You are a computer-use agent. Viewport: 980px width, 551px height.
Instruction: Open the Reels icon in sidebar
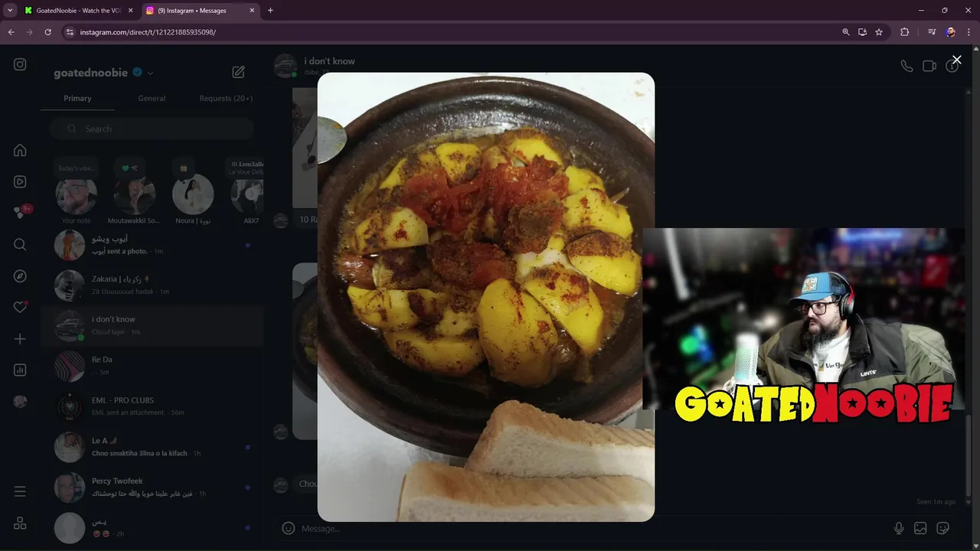pyautogui.click(x=20, y=181)
